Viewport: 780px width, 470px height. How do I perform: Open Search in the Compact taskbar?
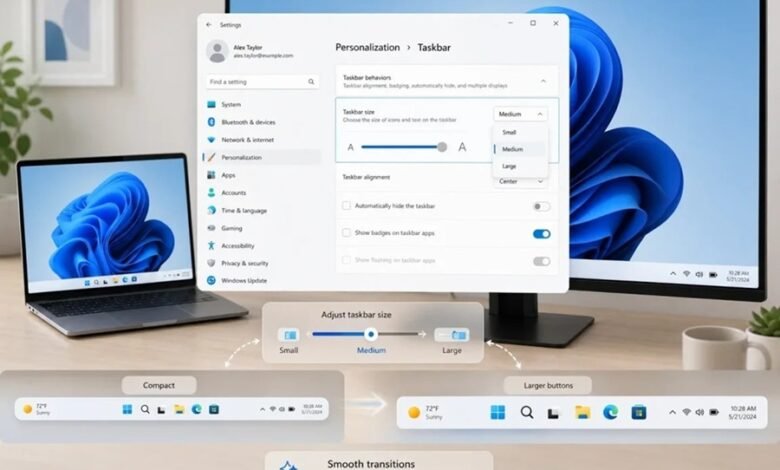point(145,409)
